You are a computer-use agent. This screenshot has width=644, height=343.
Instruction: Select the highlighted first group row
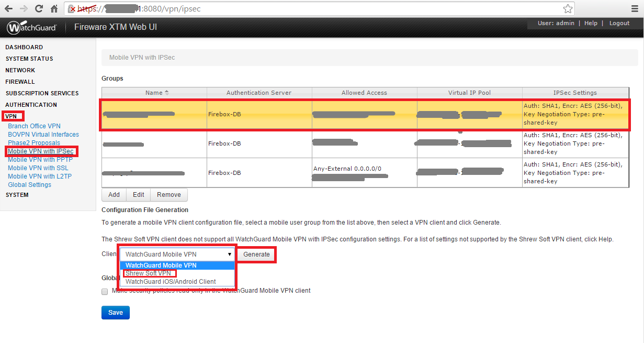pyautogui.click(x=365, y=114)
